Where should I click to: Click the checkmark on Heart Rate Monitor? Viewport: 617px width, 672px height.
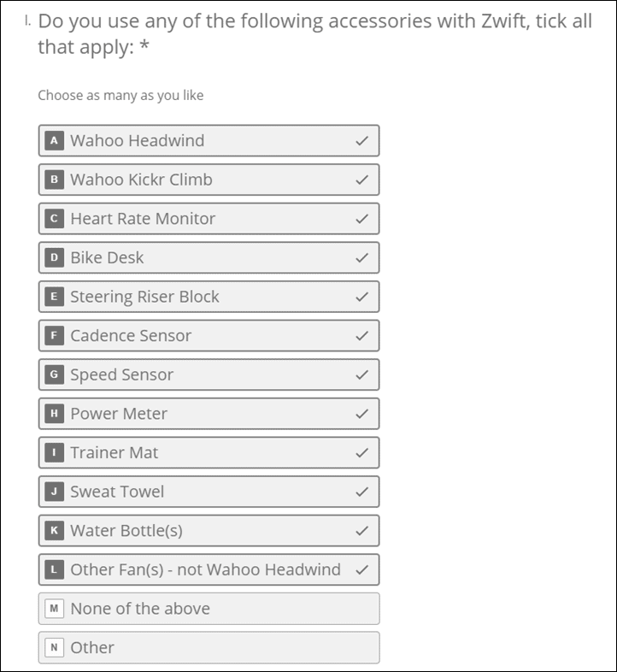[x=362, y=219]
